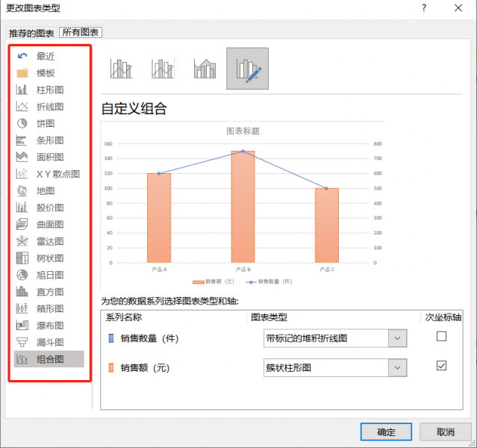Choose the 箱形图 box plot icon
Screen dimensions: 477x448
coord(22,308)
